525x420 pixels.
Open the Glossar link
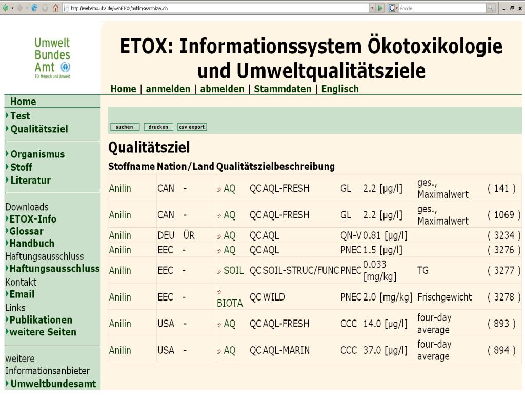(x=27, y=231)
